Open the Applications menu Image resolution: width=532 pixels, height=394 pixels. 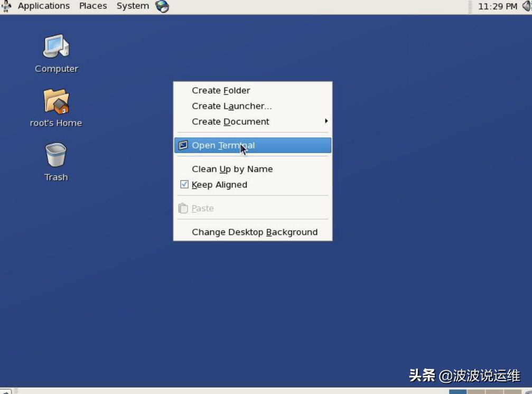[43, 6]
